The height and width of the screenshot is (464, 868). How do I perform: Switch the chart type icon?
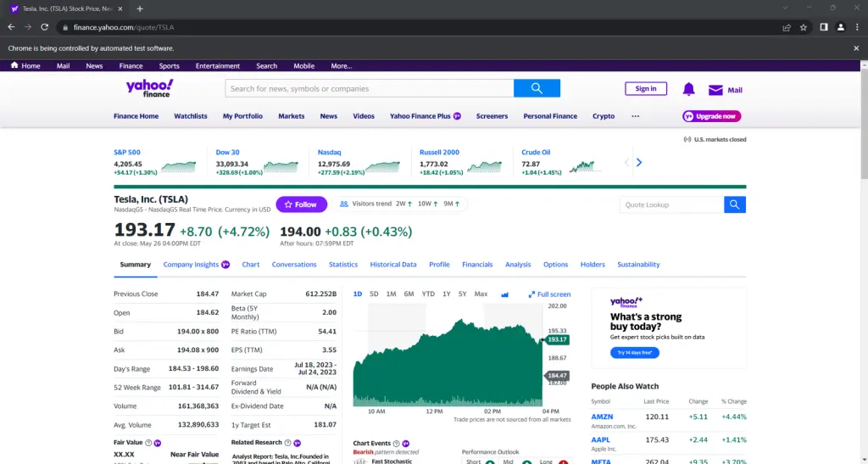pyautogui.click(x=505, y=294)
